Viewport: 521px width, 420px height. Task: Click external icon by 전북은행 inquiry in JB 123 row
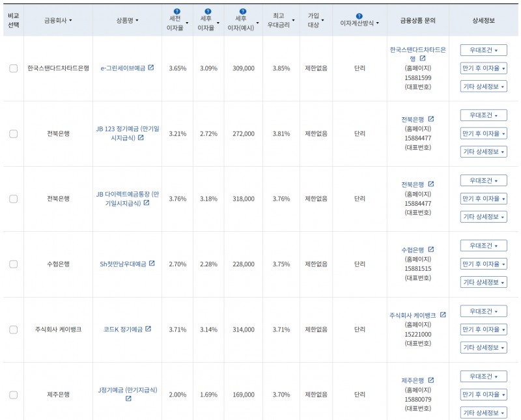click(x=431, y=119)
